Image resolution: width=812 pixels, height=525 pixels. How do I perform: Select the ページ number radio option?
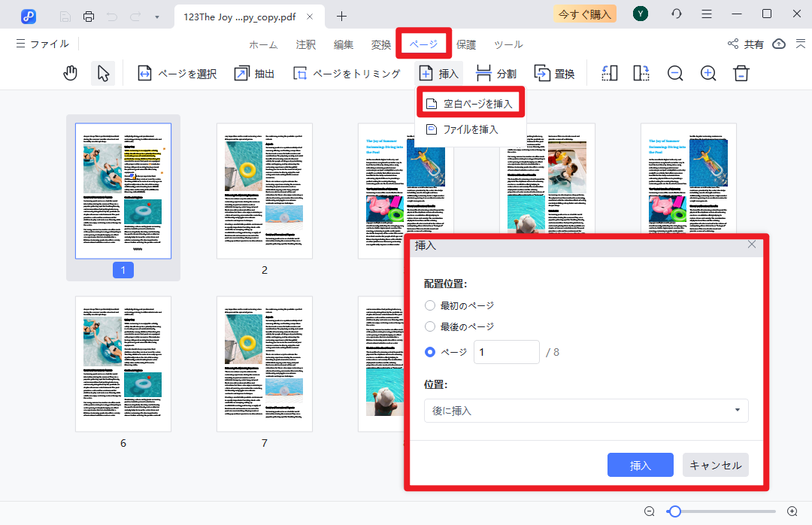430,352
